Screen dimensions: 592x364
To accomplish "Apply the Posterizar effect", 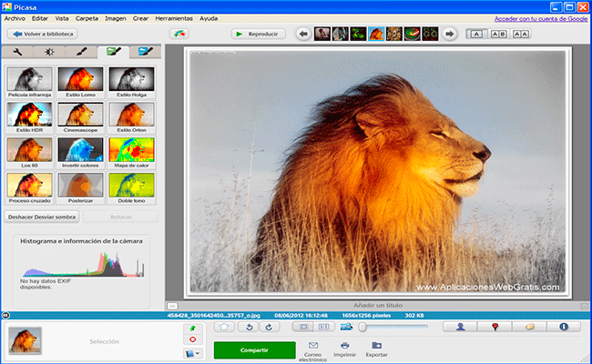I will 80,188.
